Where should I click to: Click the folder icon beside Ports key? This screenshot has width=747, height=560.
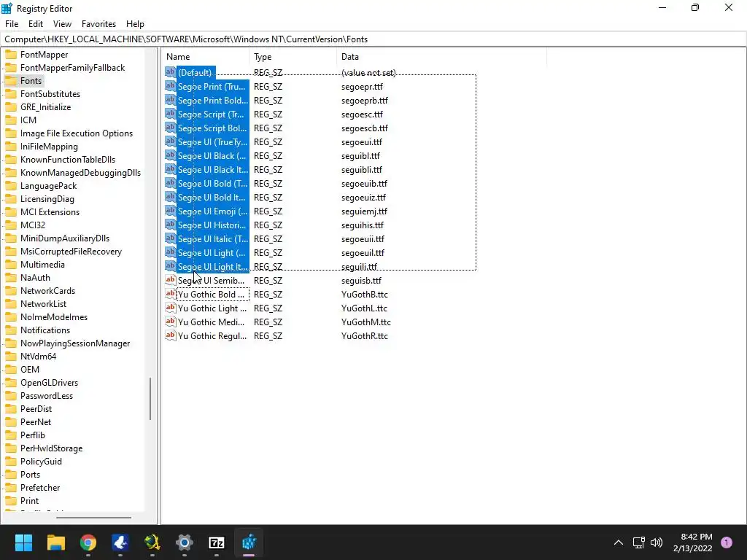[10, 475]
